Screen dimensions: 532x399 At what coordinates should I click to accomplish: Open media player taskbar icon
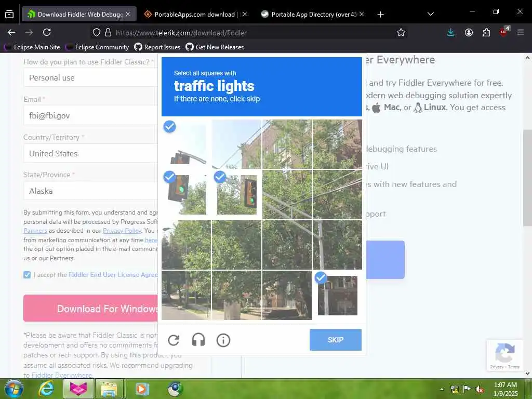coord(142,389)
